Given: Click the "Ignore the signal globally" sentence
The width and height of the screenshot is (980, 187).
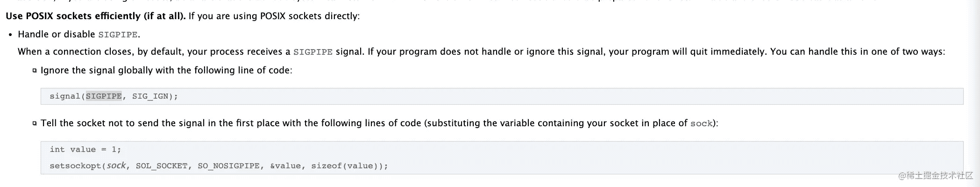Looking at the screenshot, I should pyautogui.click(x=166, y=71).
